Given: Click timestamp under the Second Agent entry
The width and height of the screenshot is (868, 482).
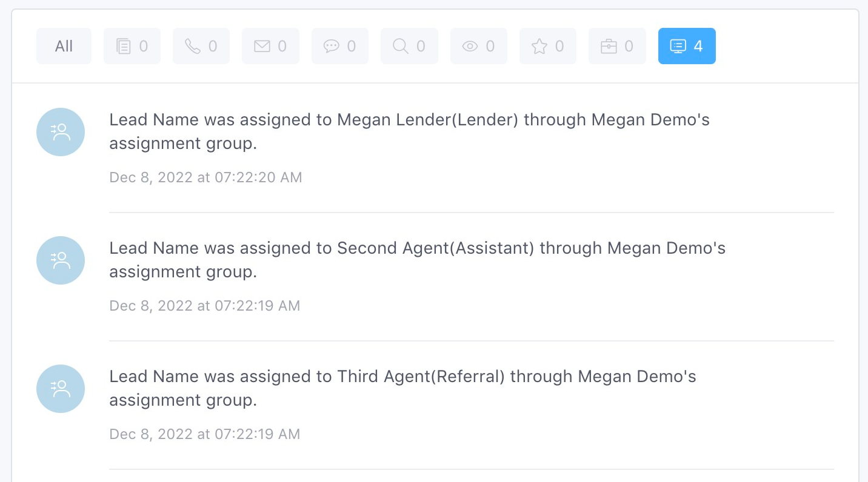Looking at the screenshot, I should pyautogui.click(x=205, y=306).
